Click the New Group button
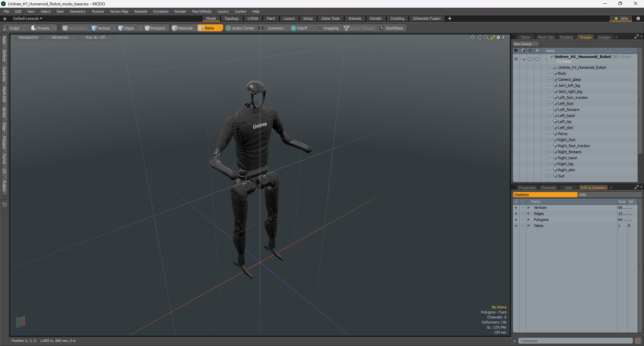The height and width of the screenshot is (346, 644). (525, 44)
